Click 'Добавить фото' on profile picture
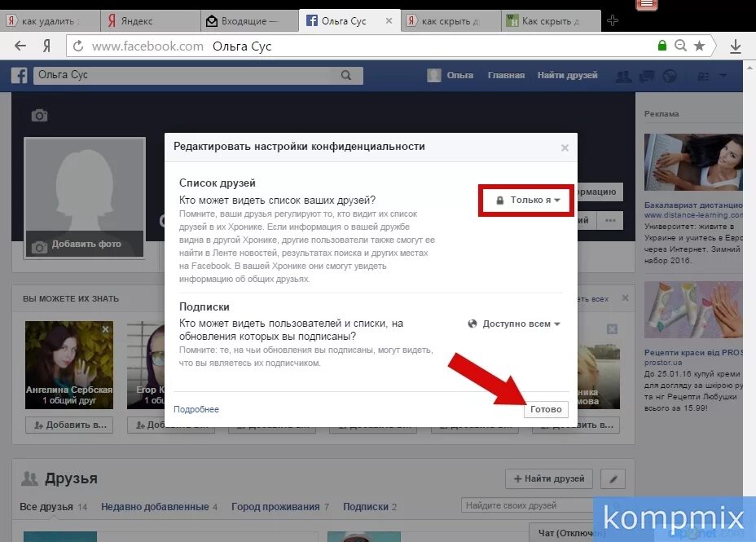The width and height of the screenshot is (756, 542). pyautogui.click(x=85, y=244)
